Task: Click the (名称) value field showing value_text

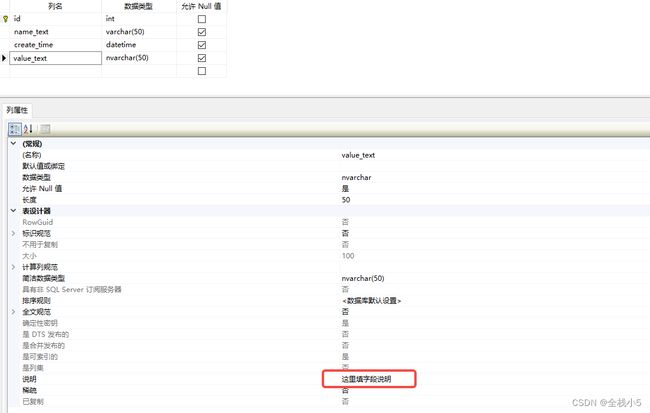Action: tap(495, 155)
